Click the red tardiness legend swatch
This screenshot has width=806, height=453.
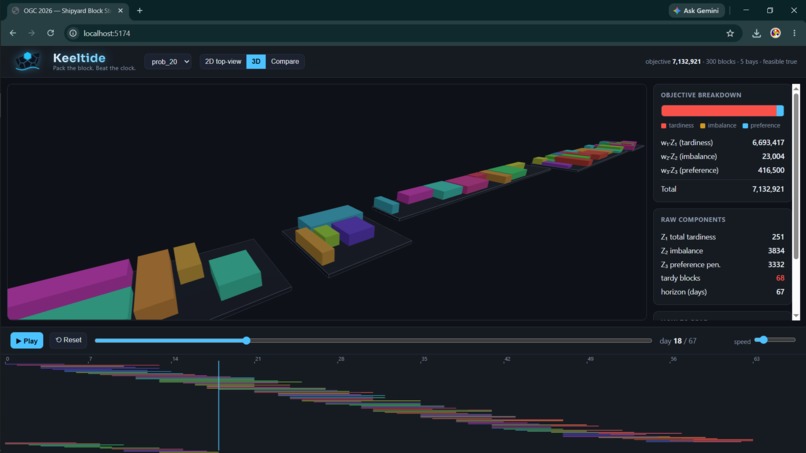pos(664,125)
